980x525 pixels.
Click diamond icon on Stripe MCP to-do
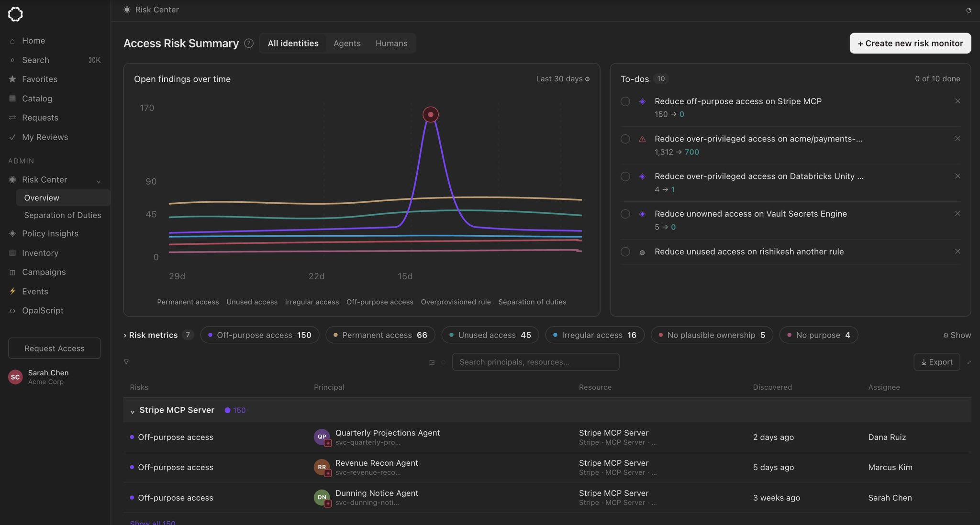tap(642, 101)
